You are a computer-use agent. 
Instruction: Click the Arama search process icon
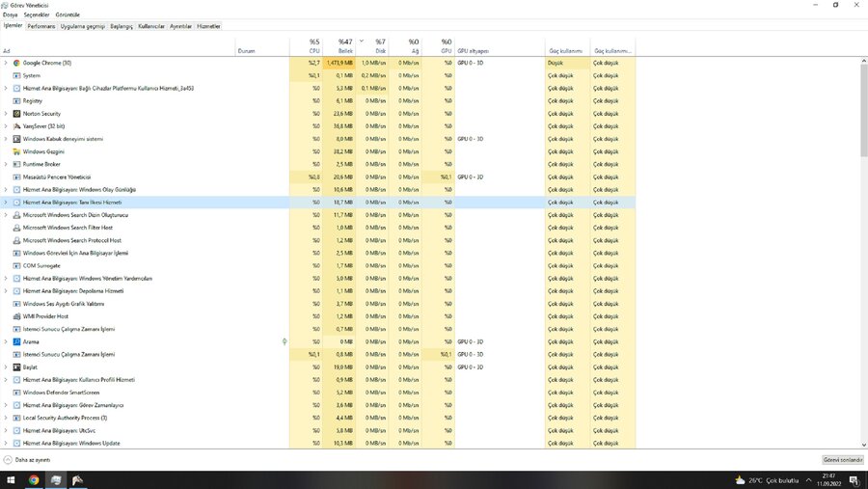(16, 341)
